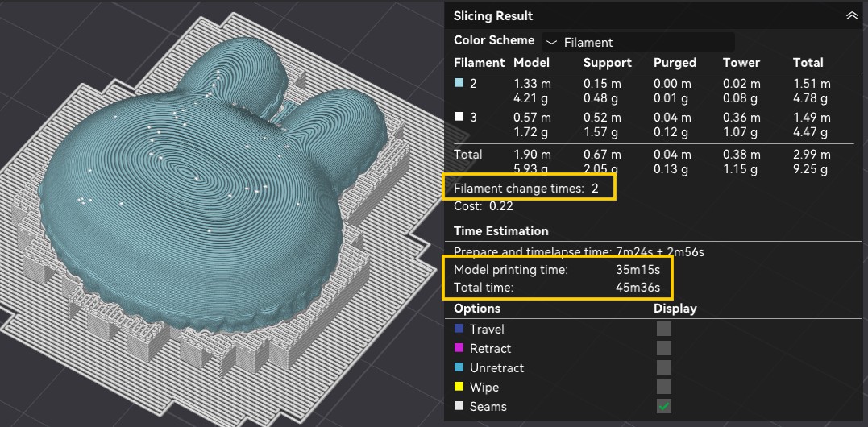
Task: Click the Tower column header
Action: pos(741,63)
